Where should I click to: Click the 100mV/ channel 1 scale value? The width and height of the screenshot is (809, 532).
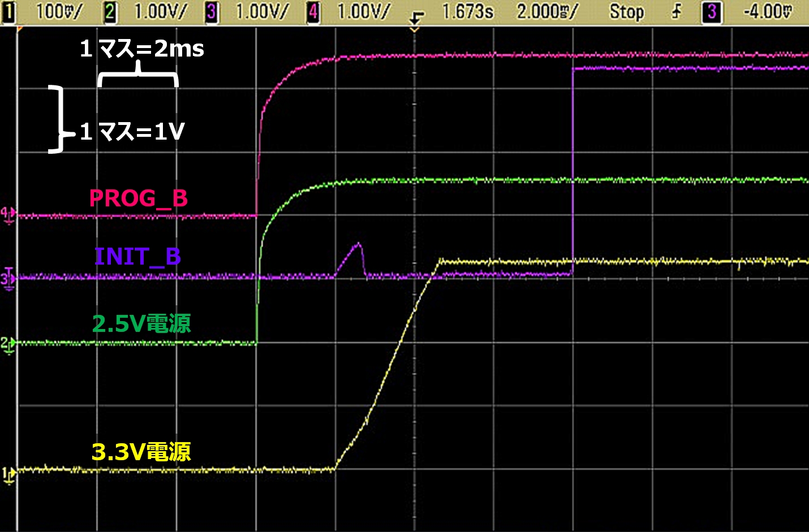coord(59,12)
